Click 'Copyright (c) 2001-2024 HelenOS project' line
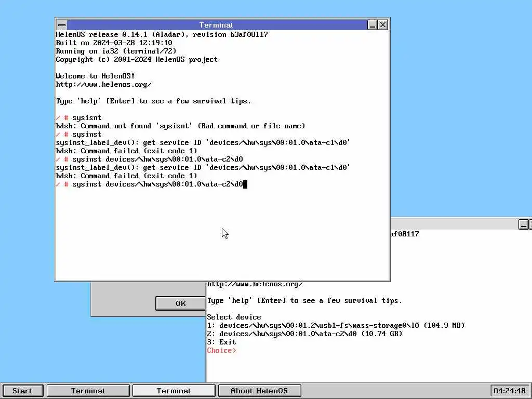532x399 pixels. click(137, 59)
